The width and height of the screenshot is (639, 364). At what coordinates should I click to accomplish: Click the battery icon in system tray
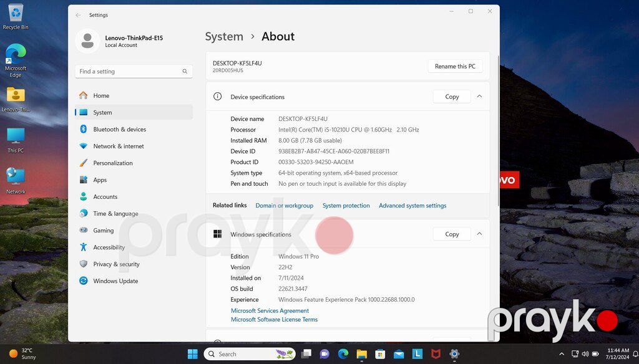[x=595, y=354]
